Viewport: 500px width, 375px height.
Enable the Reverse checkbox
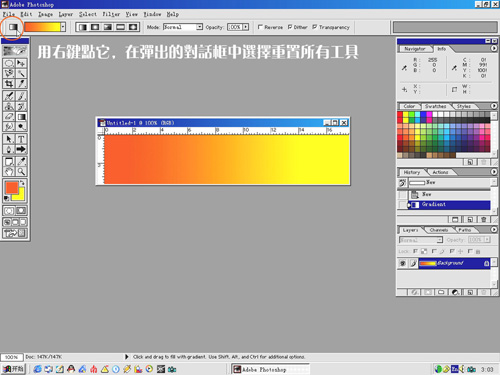coord(260,27)
